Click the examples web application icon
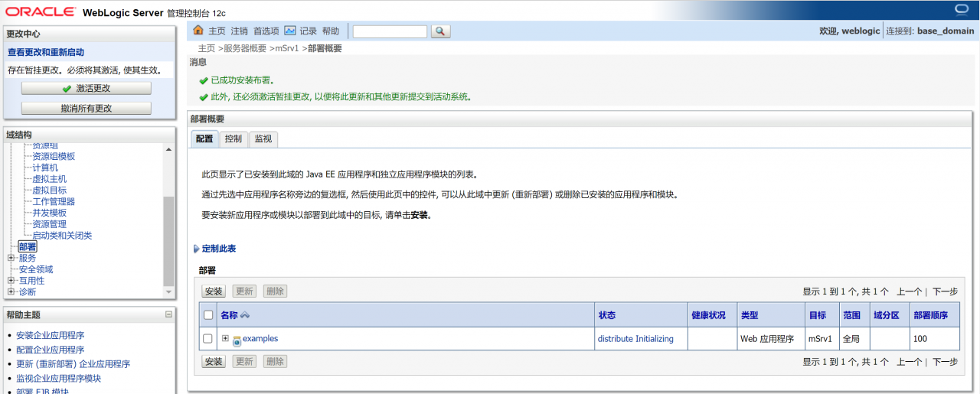 [x=237, y=340]
